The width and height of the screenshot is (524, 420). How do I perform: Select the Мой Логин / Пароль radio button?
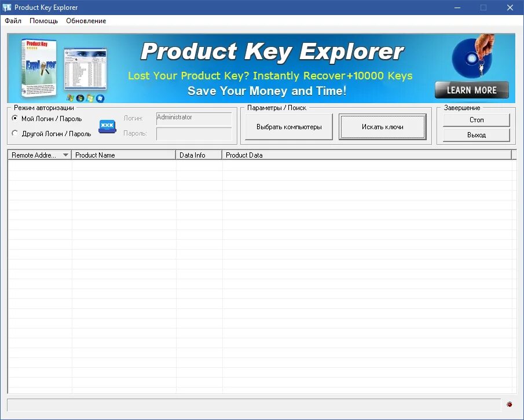coord(14,119)
